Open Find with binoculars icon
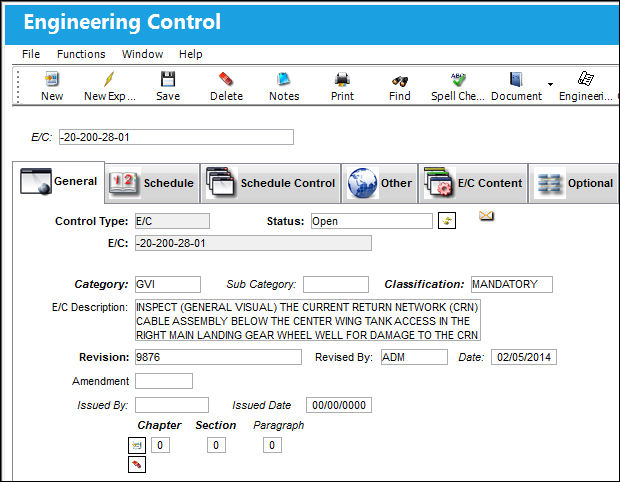This screenshot has height=482, width=620. [400, 81]
